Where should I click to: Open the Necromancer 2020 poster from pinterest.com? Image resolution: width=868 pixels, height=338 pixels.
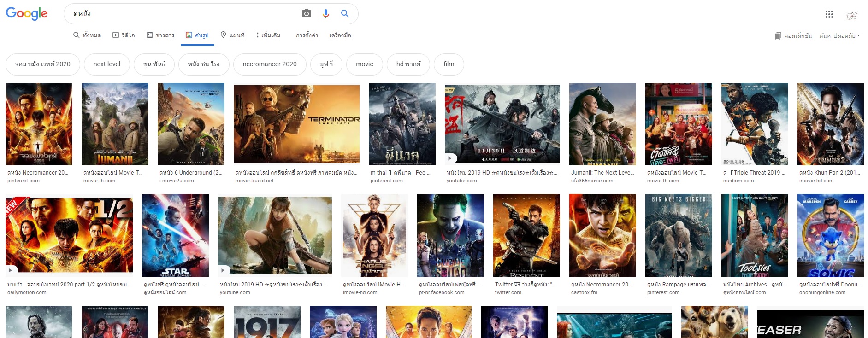(x=39, y=124)
